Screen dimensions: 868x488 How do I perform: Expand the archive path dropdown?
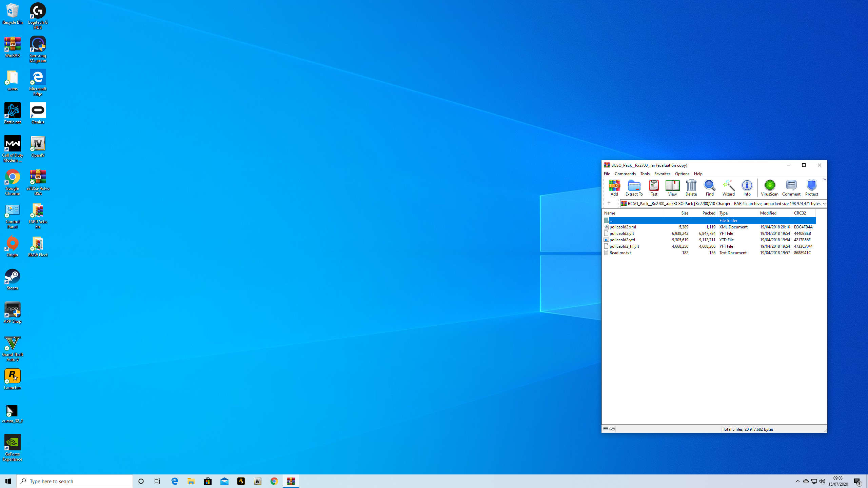[824, 204]
